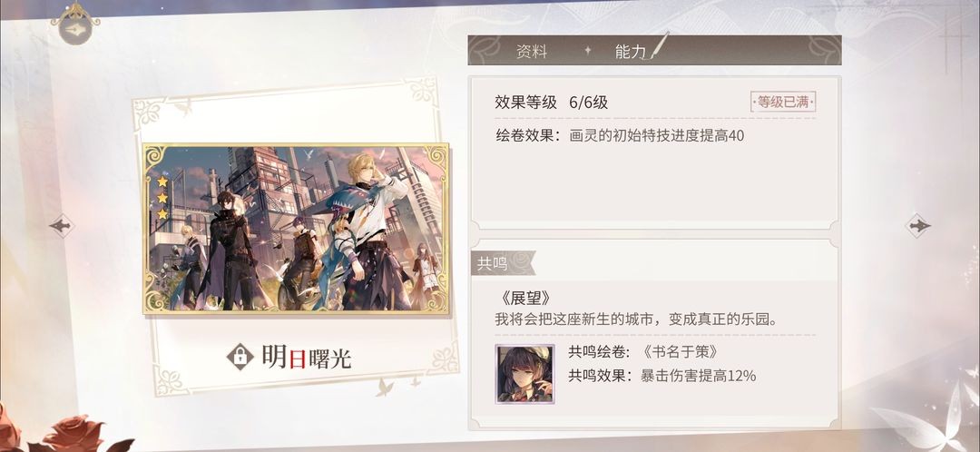The width and height of the screenshot is (980, 452).
Task: Click the back arrow emblem icon
Action: (75, 29)
